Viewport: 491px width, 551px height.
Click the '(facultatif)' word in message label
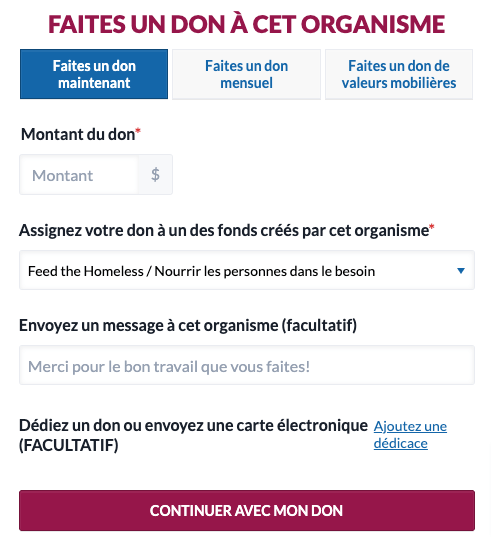tap(319, 326)
